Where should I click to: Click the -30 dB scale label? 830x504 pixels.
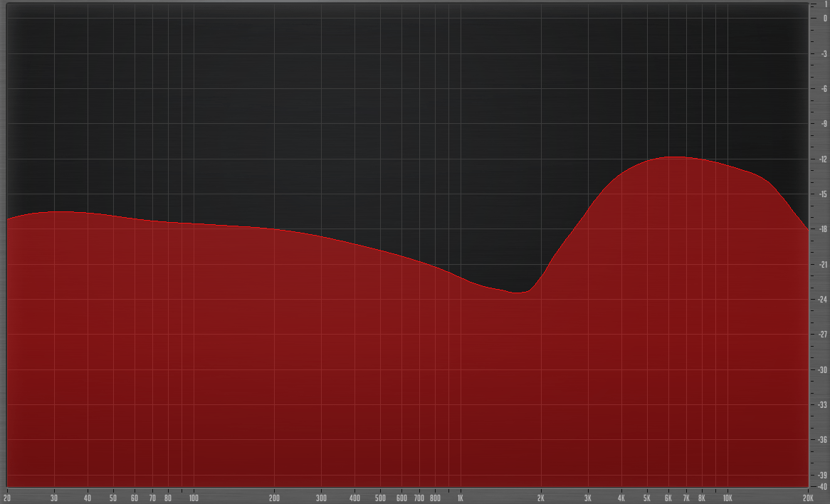(821, 370)
